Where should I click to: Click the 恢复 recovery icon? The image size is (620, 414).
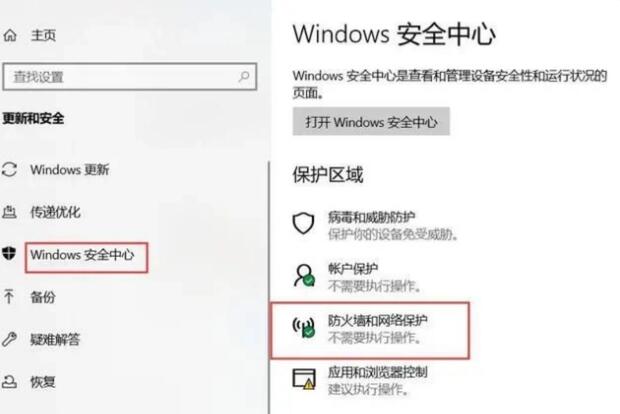(x=9, y=382)
